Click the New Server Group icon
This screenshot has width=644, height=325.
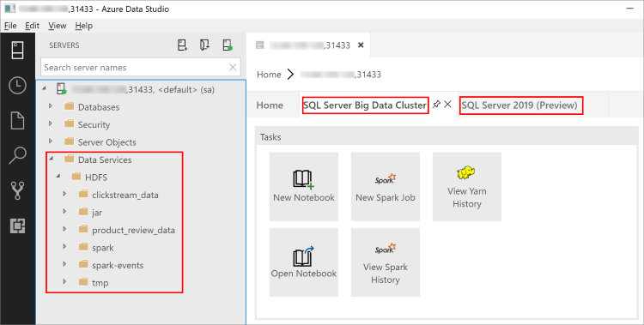204,45
